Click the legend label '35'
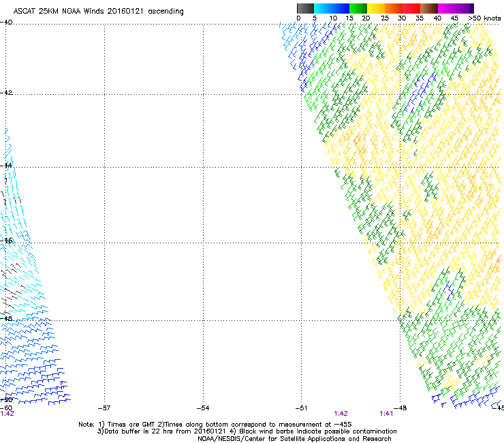This screenshot has height=443, width=504. [x=420, y=18]
